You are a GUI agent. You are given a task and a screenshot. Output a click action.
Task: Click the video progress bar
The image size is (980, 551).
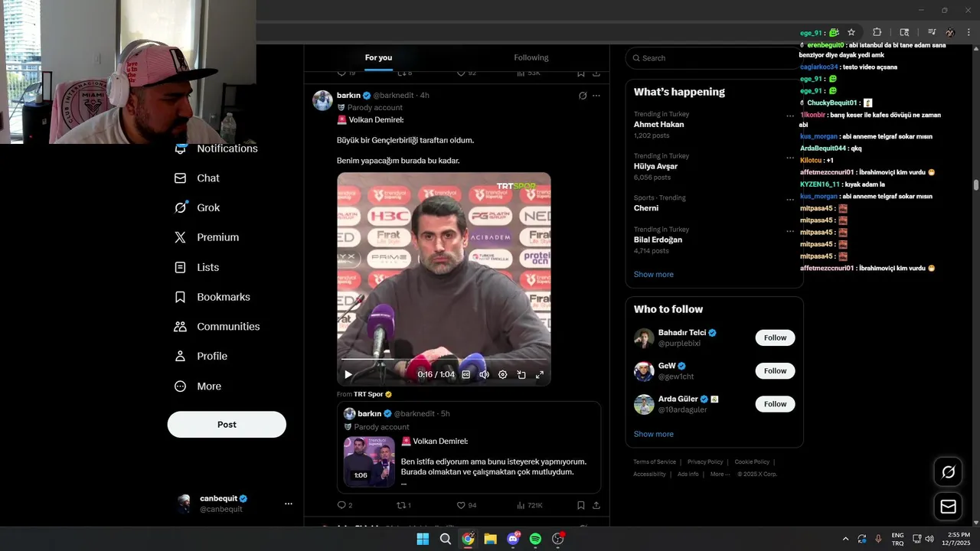(x=444, y=359)
